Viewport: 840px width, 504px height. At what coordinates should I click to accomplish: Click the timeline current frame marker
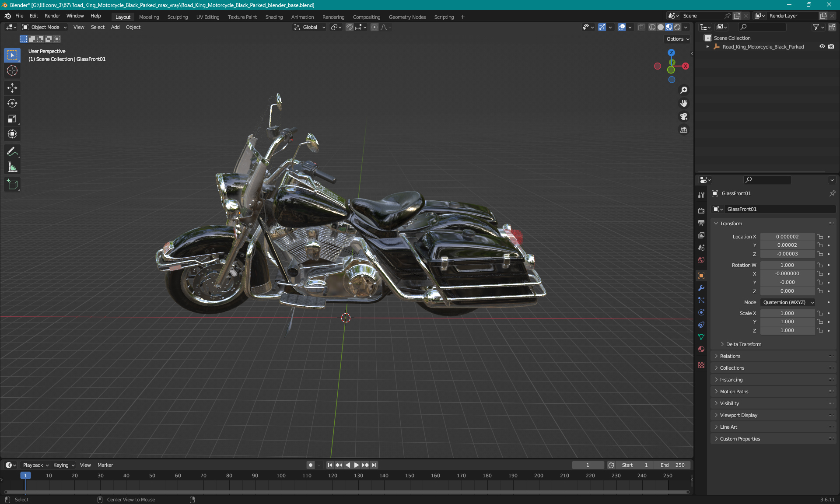tap(25, 476)
